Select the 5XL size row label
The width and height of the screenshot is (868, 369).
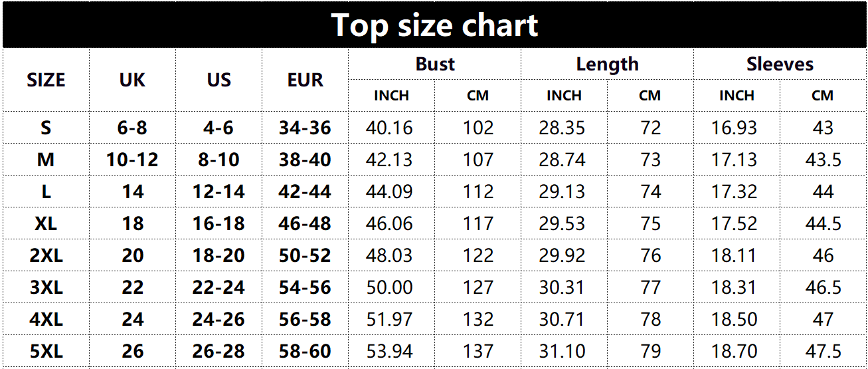(46, 352)
